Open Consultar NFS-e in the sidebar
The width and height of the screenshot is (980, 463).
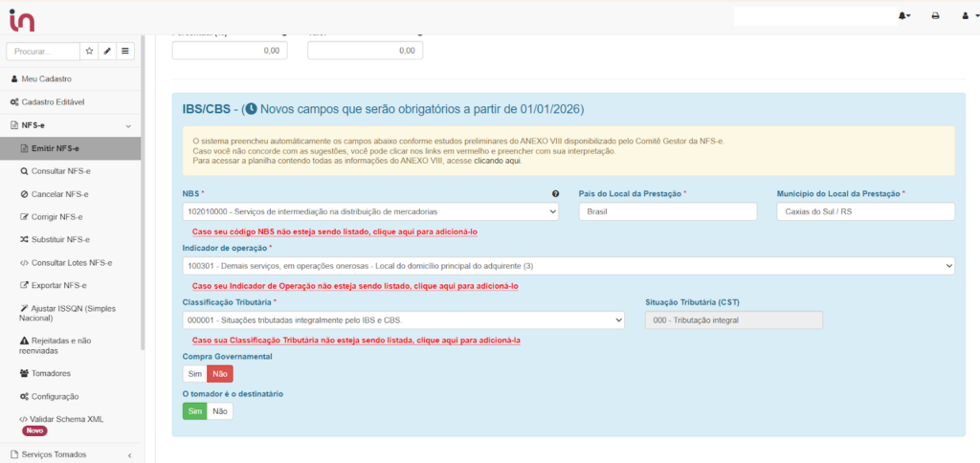point(61,171)
